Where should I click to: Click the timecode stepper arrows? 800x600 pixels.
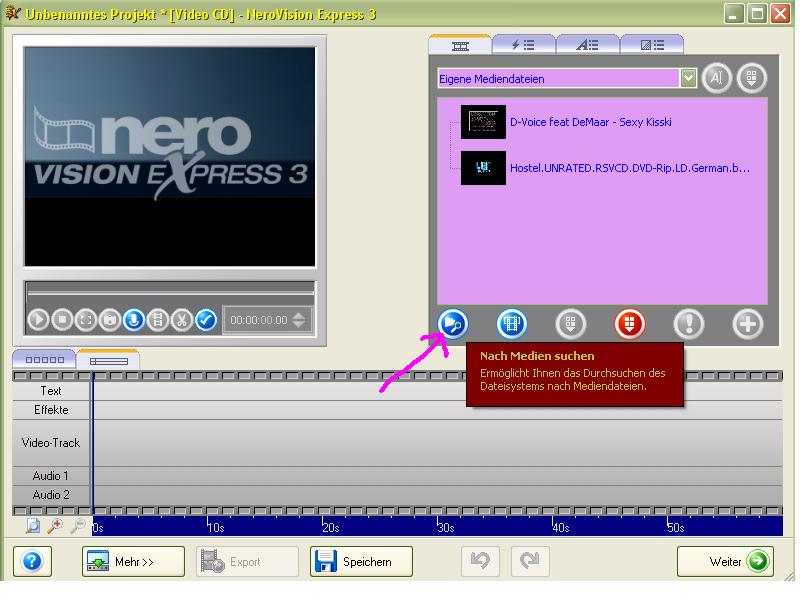[299, 320]
